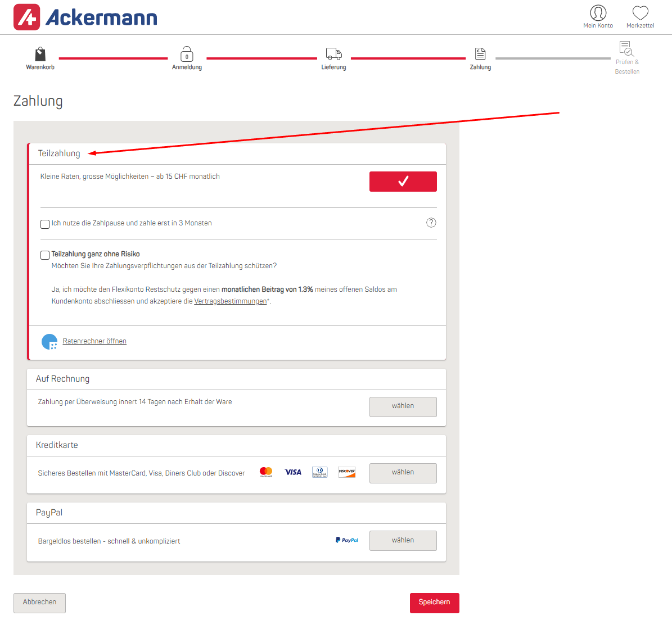Select the Lieferung truck step icon
672x638 pixels.
(333, 54)
